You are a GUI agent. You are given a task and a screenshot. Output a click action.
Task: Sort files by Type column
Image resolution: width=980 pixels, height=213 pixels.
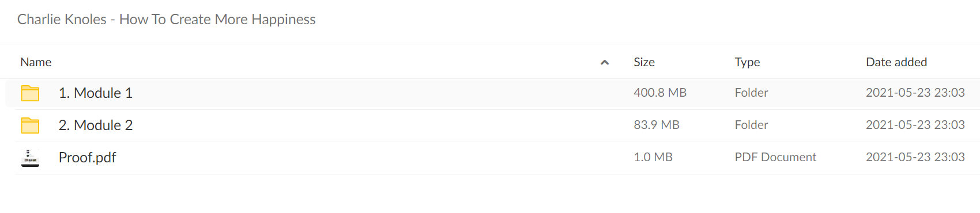pos(747,62)
